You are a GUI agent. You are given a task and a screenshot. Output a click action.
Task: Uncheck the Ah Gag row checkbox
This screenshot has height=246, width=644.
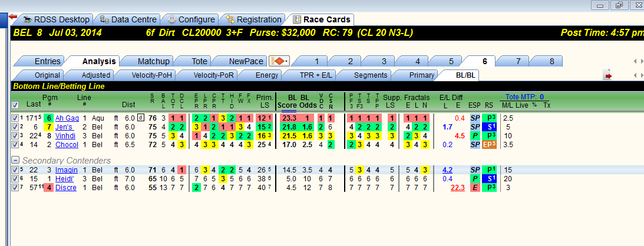[15, 118]
